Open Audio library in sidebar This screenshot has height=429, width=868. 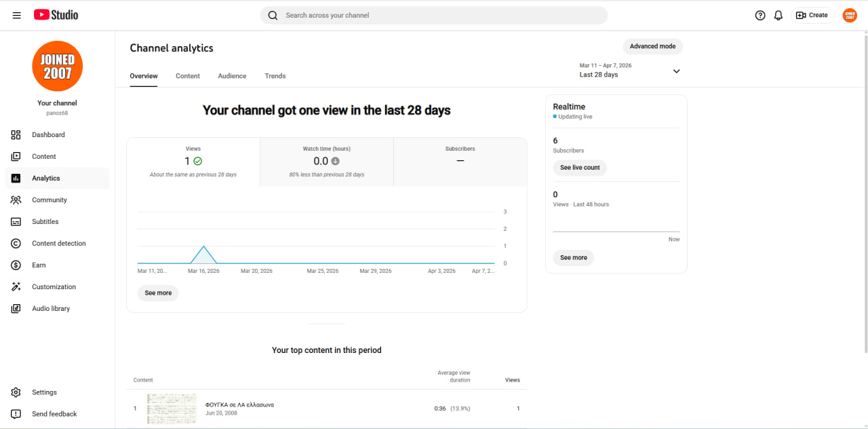click(x=57, y=308)
